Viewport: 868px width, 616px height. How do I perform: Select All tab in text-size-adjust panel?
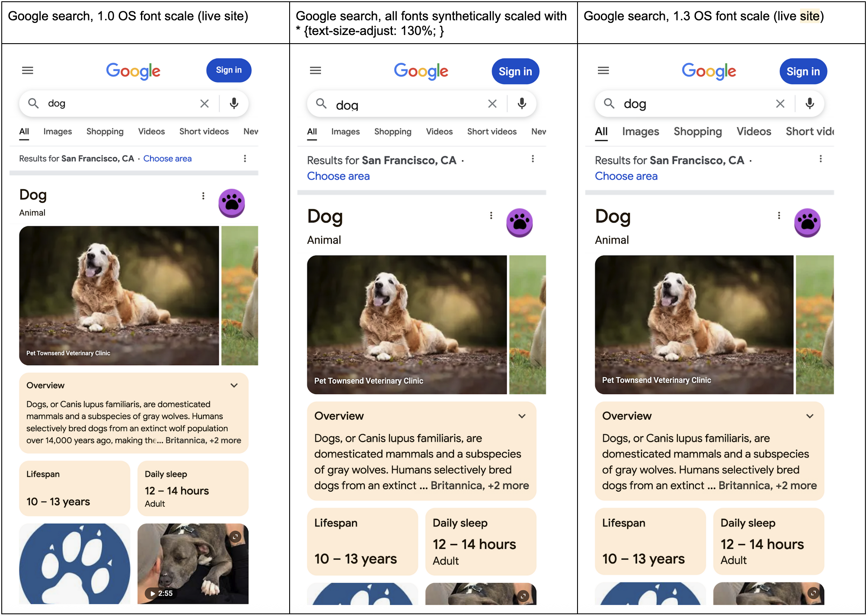coord(312,132)
